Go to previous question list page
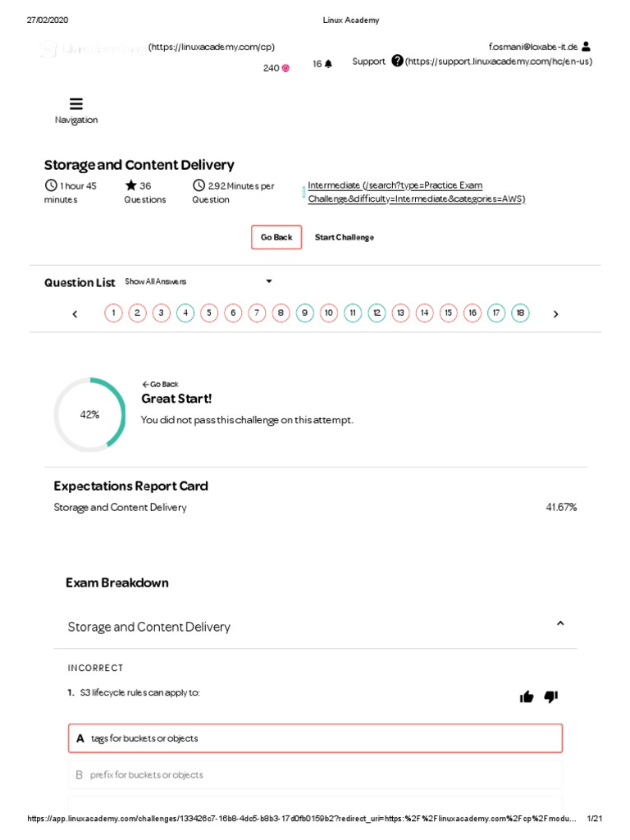Screen dimensions: 630x840 click(75, 313)
